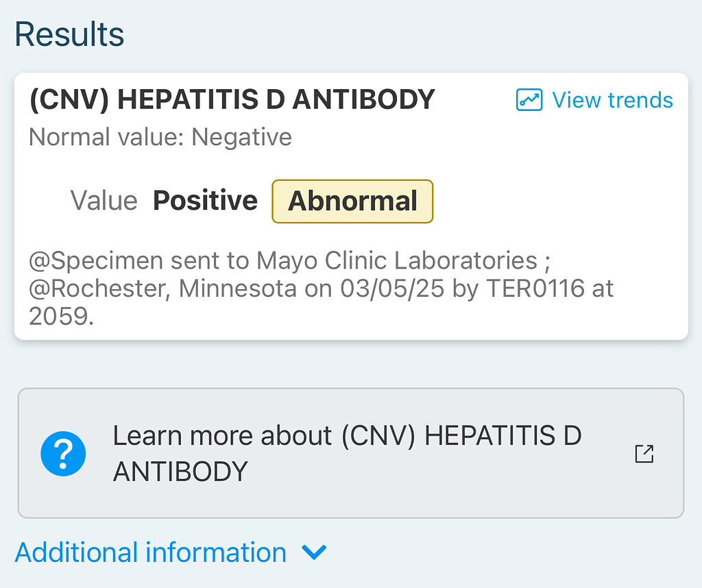Click the View trends chart icon
Viewport: 702px width, 588px height.
529,100
